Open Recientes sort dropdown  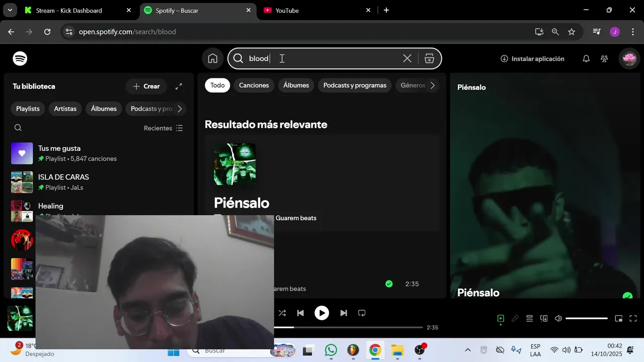coord(164,128)
